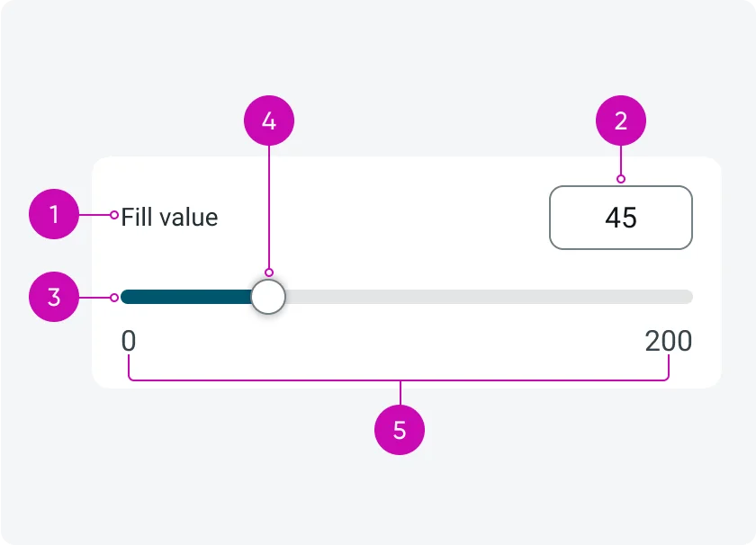Select the minimum range label 0
Screen dimensions: 756x545
click(129, 342)
